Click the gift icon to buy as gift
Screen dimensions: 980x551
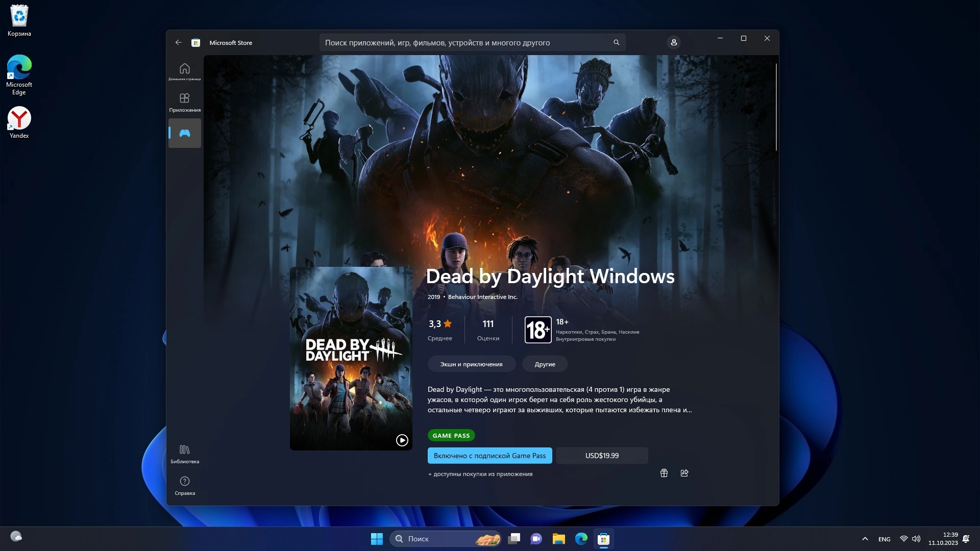(x=664, y=473)
